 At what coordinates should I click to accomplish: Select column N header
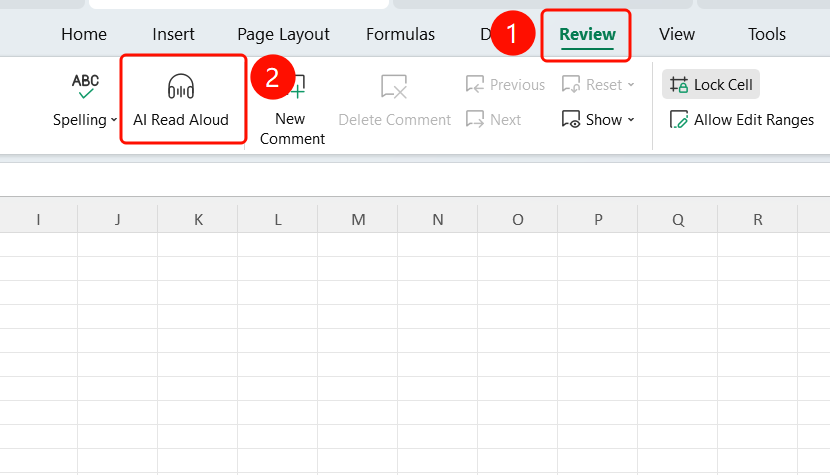[438, 219]
